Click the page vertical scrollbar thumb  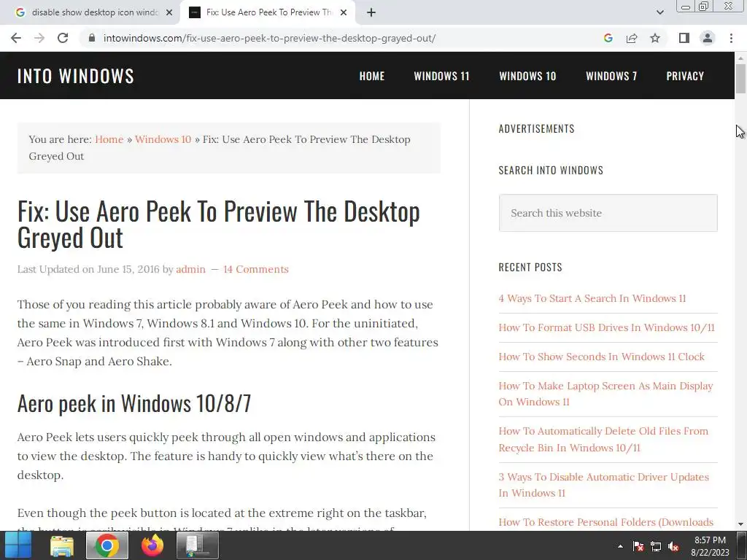[740, 79]
